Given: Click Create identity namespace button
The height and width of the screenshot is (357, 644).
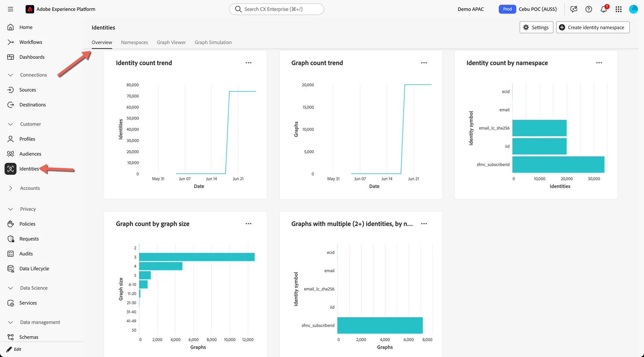Looking at the screenshot, I should (593, 27).
